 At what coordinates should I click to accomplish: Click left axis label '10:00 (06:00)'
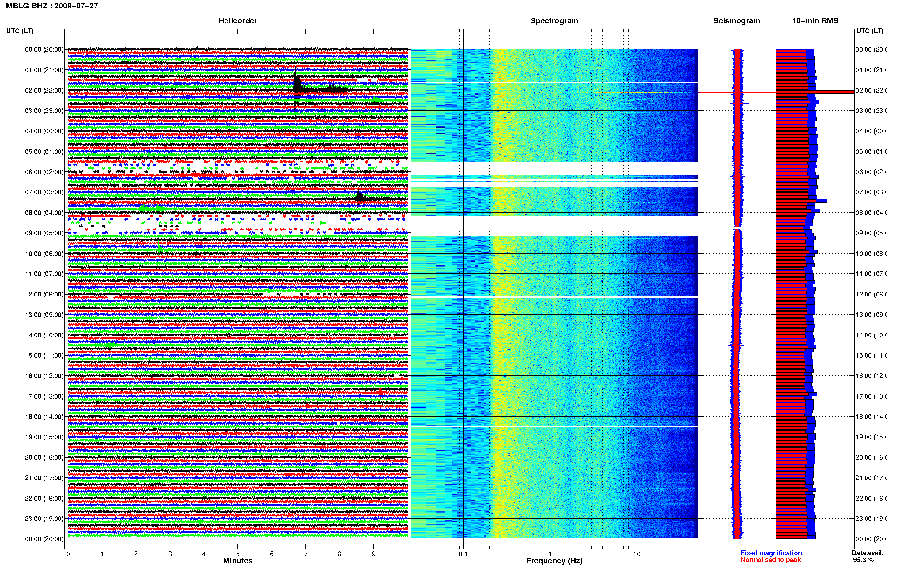[x=44, y=254]
